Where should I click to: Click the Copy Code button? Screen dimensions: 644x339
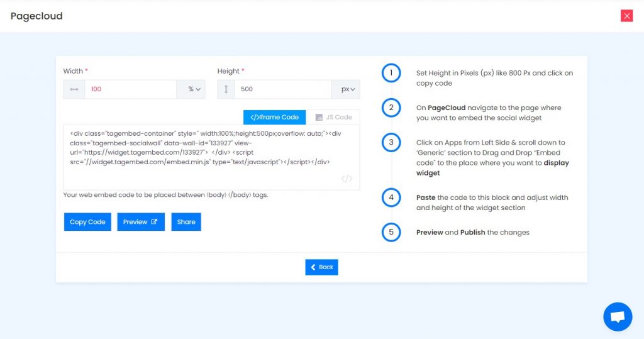(x=87, y=222)
